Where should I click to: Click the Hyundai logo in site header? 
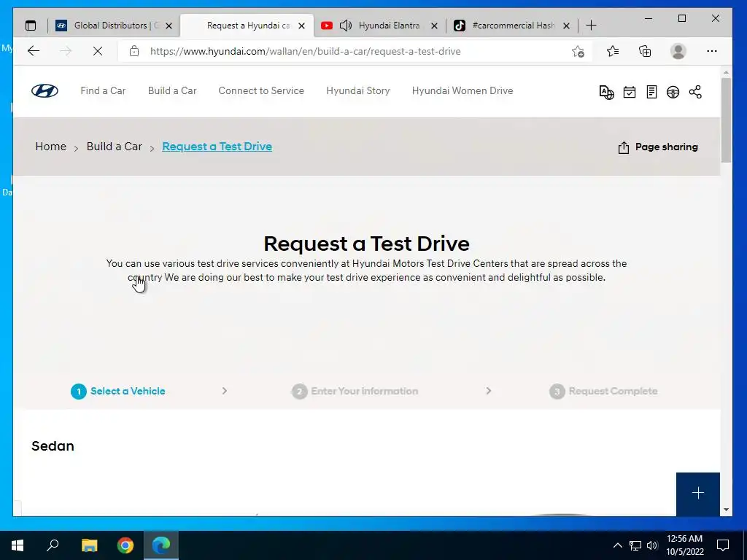[44, 90]
